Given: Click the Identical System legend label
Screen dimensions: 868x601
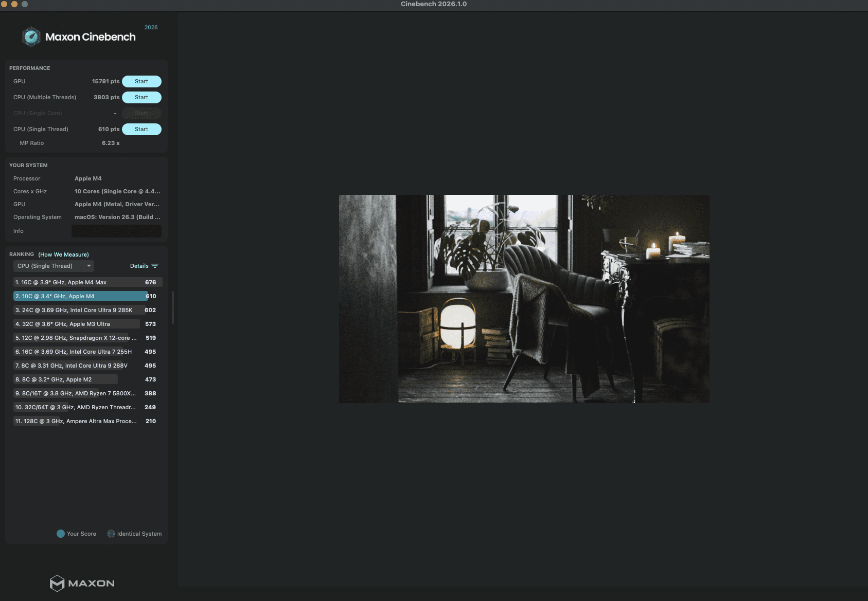Looking at the screenshot, I should click(139, 534).
